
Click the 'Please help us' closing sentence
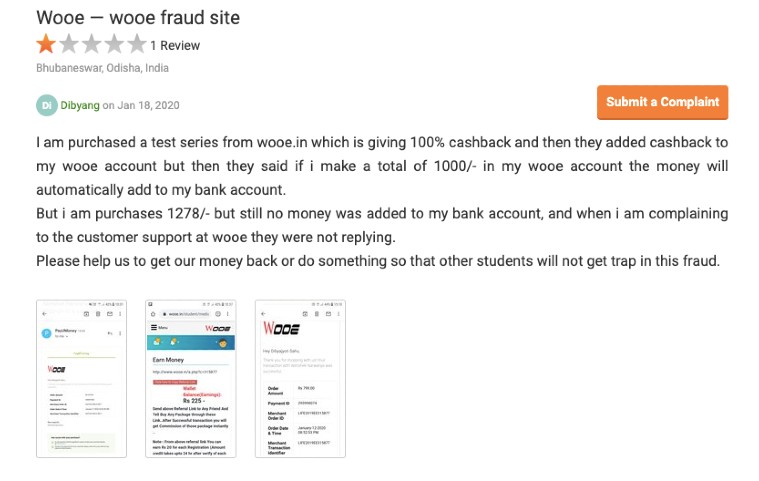(x=377, y=261)
